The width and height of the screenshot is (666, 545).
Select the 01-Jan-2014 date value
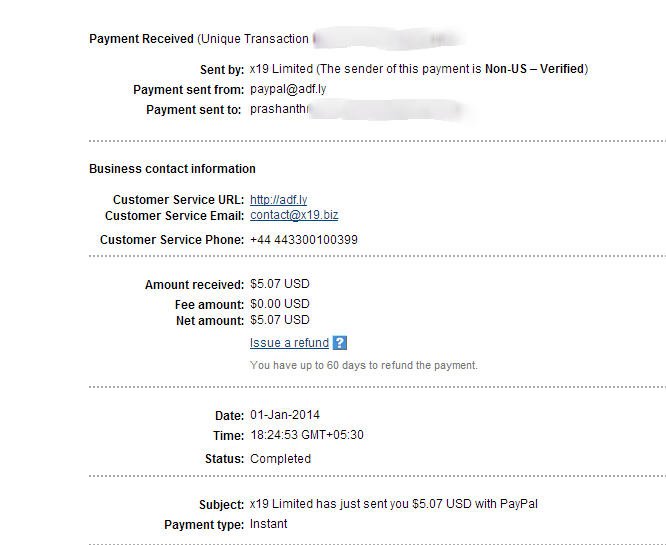pyautogui.click(x=285, y=415)
